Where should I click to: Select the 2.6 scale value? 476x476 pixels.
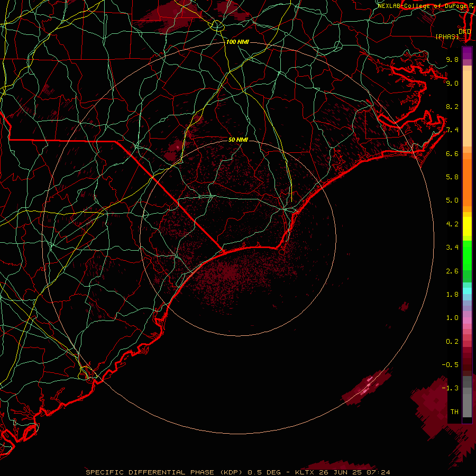pos(452,271)
